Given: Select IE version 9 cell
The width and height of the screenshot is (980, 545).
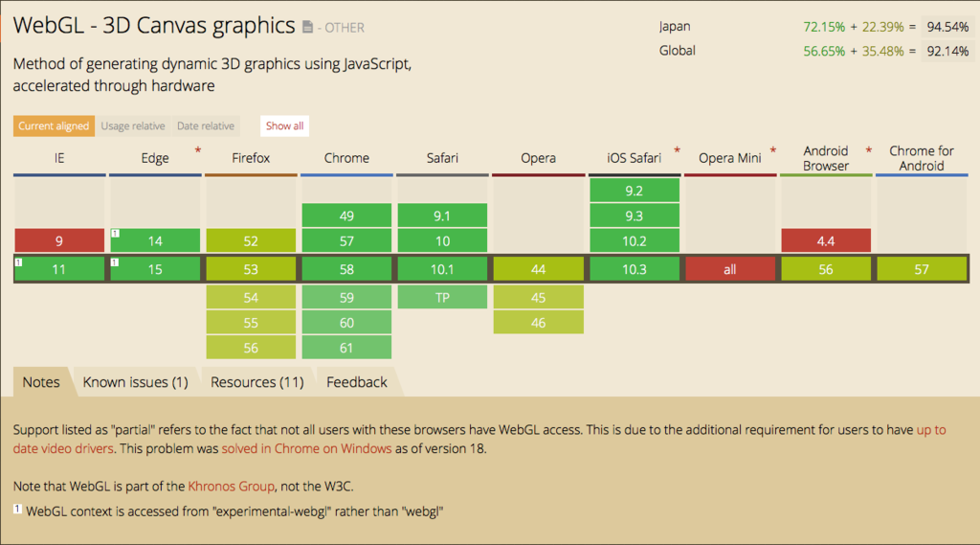Looking at the screenshot, I should [x=59, y=241].
